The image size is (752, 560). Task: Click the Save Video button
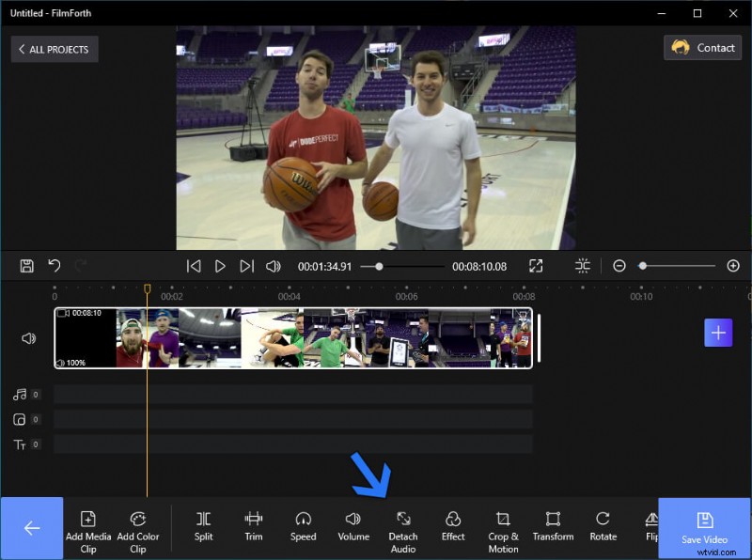(704, 528)
